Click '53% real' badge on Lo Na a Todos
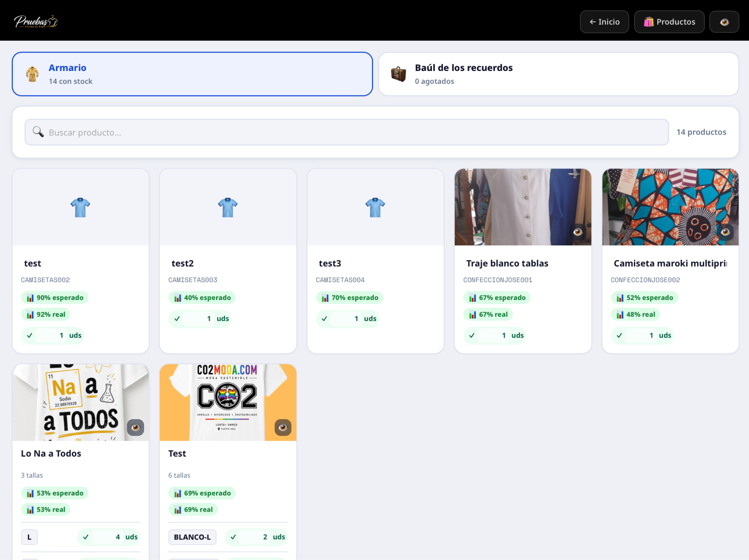This screenshot has width=749, height=560. coord(46,510)
